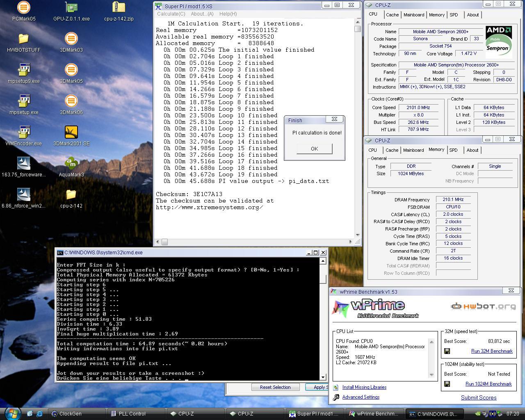Select the 6.86_nforce_win2 driver icon
The image size is (525, 420).
(x=24, y=194)
